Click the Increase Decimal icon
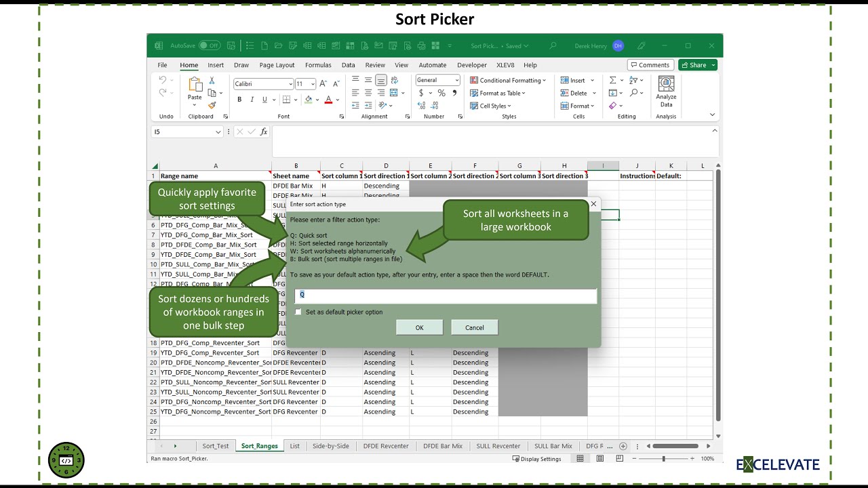 tap(422, 105)
